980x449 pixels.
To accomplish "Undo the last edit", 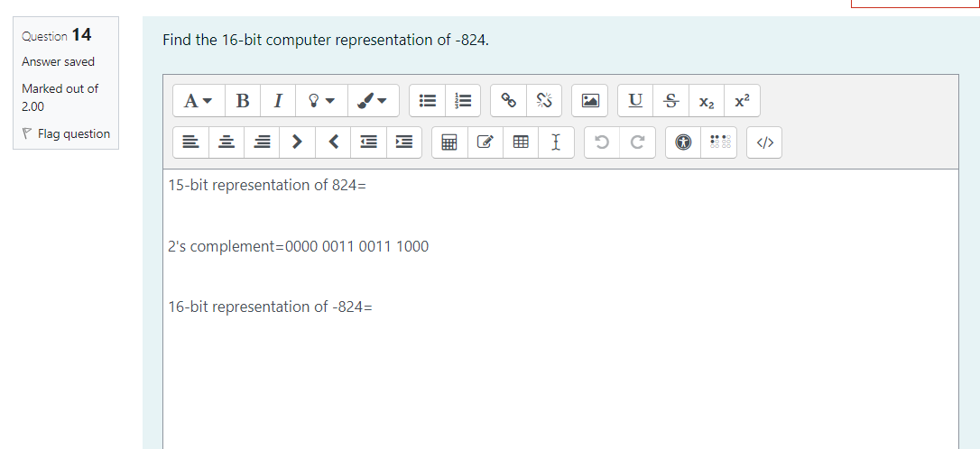I will pyautogui.click(x=602, y=142).
